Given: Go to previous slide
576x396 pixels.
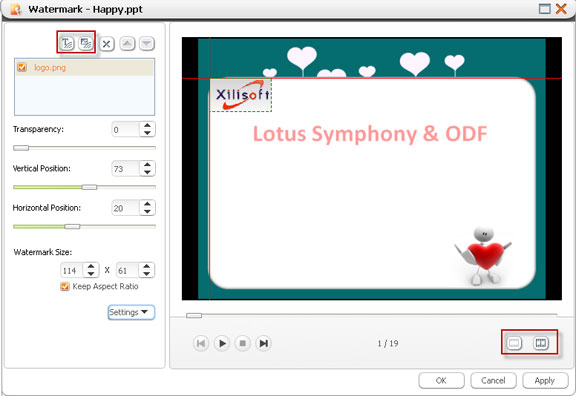Looking at the screenshot, I should [x=201, y=343].
